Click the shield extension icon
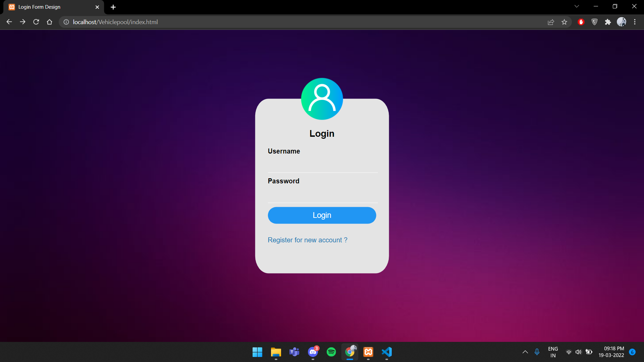Screen dimensions: 644x362 tap(594, 22)
